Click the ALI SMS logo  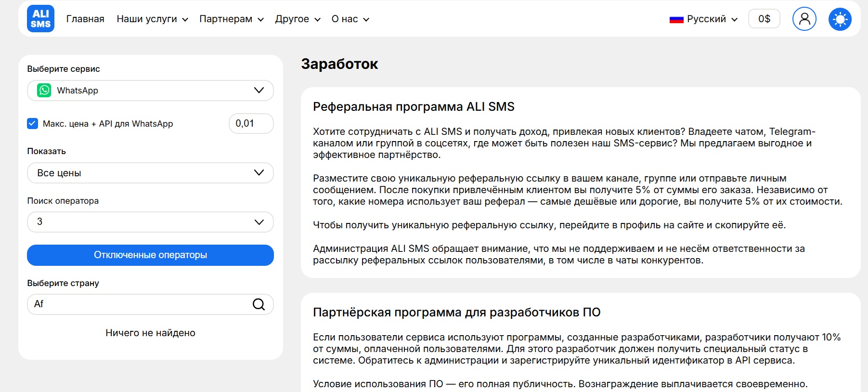point(40,19)
